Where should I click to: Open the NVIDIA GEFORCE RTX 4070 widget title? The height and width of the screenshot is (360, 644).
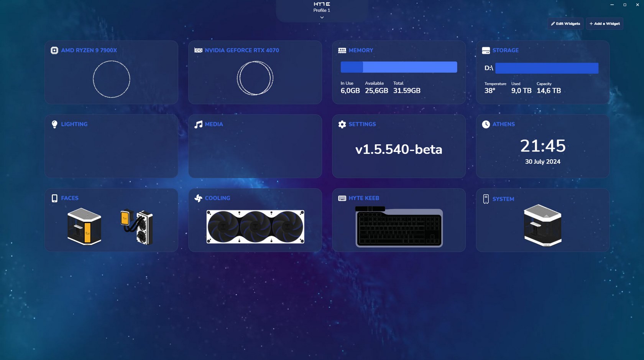242,50
